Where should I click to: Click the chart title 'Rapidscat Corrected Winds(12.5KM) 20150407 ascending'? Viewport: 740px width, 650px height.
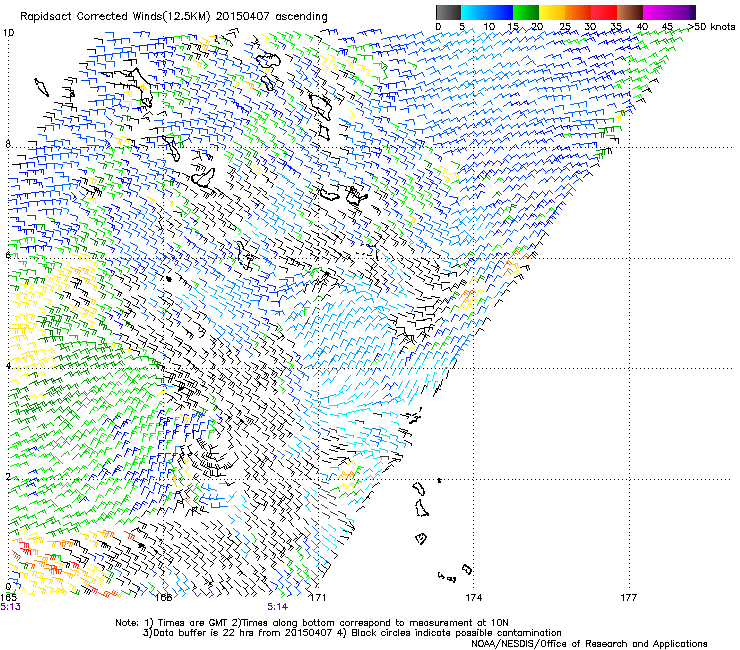click(174, 17)
